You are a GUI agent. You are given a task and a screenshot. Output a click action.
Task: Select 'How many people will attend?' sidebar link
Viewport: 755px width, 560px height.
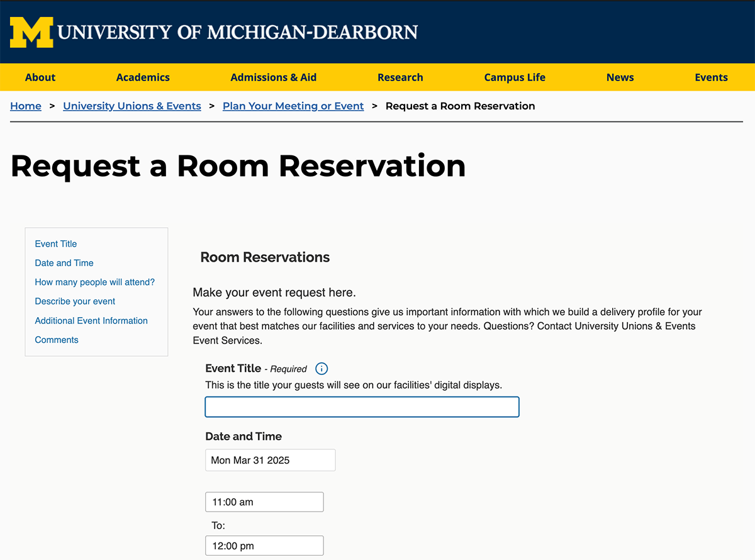pyautogui.click(x=94, y=283)
